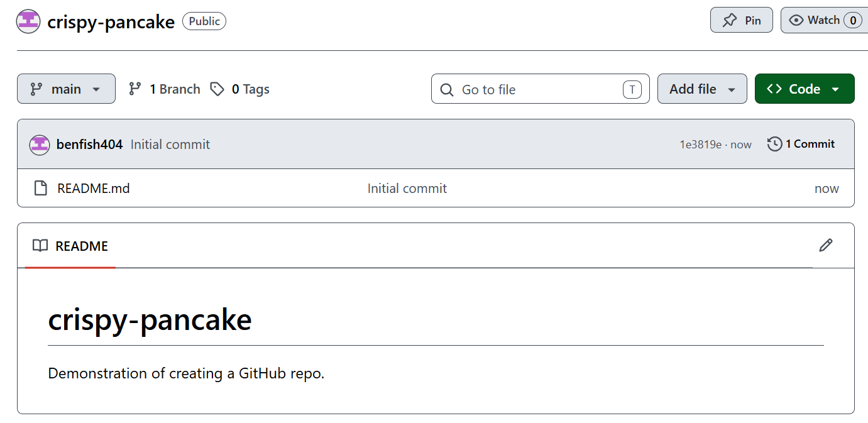Pin this repository with the Pin button
The height and width of the screenshot is (423, 868).
coord(741,20)
